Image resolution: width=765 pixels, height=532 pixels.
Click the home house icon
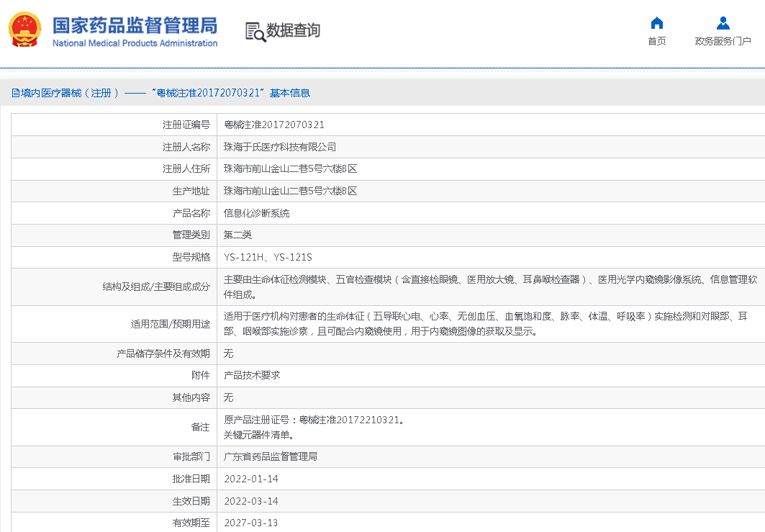[x=656, y=23]
